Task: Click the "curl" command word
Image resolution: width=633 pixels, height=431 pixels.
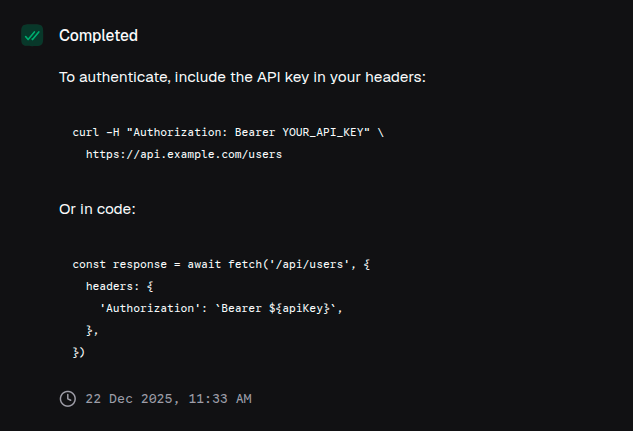Action: click(86, 132)
